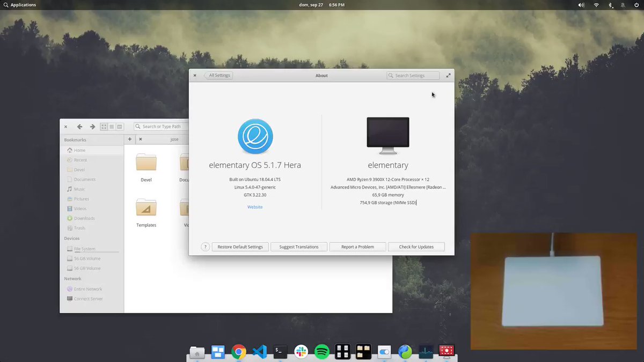Click Report a Problem
This screenshot has height=362, width=644.
point(357,247)
